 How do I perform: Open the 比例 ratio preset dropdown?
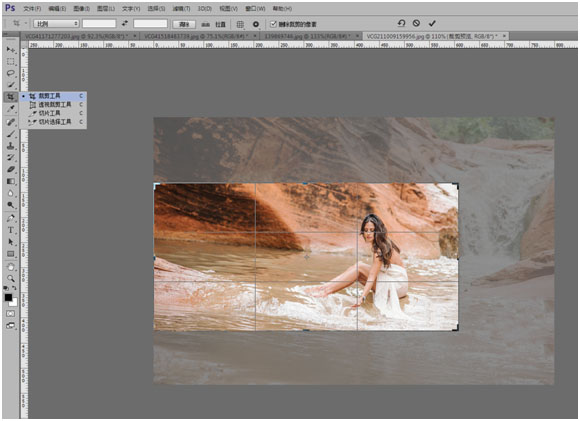coord(56,24)
